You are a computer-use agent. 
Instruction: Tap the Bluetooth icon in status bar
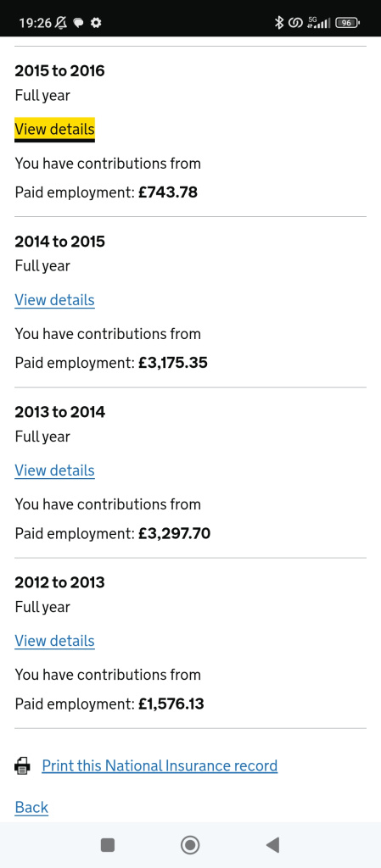pyautogui.click(x=279, y=23)
